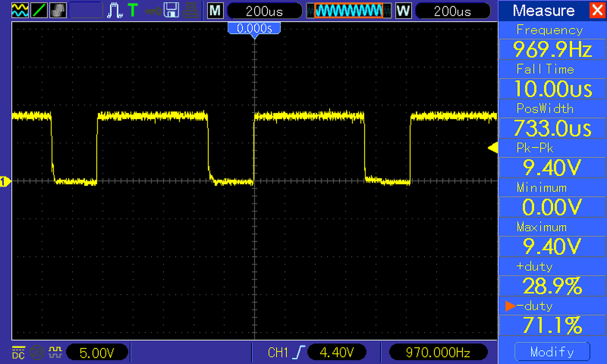Click the orange arrow beside -duty
The width and height of the screenshot is (607, 364).
click(510, 306)
